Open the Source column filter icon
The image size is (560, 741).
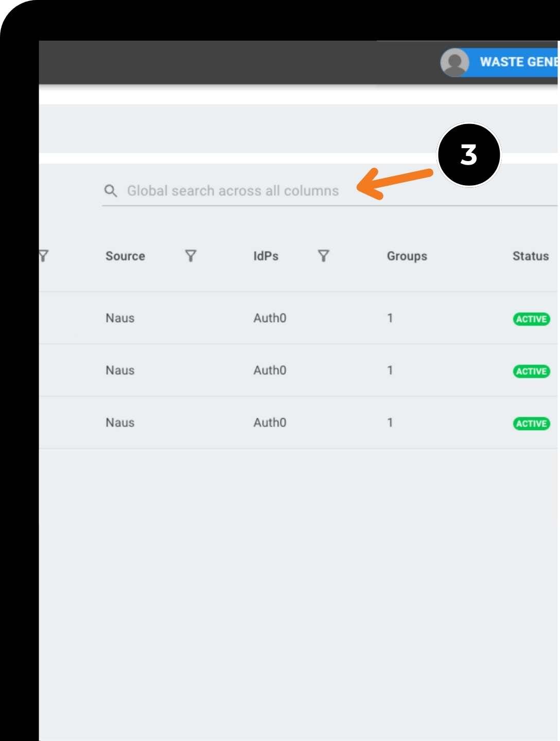click(x=191, y=256)
